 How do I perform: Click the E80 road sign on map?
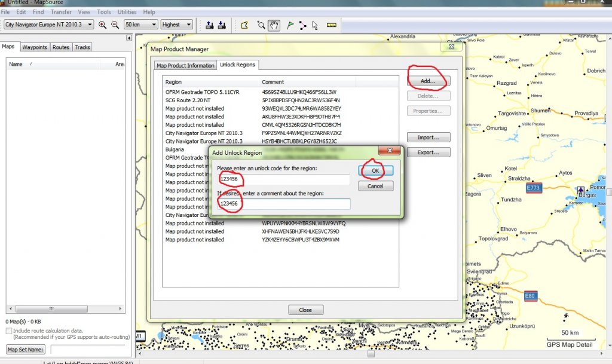point(530,296)
